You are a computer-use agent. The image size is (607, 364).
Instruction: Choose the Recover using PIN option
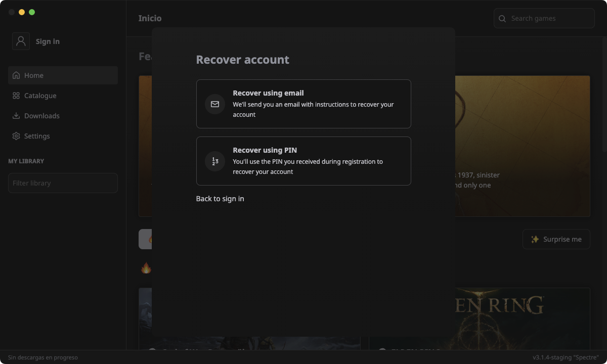click(303, 161)
